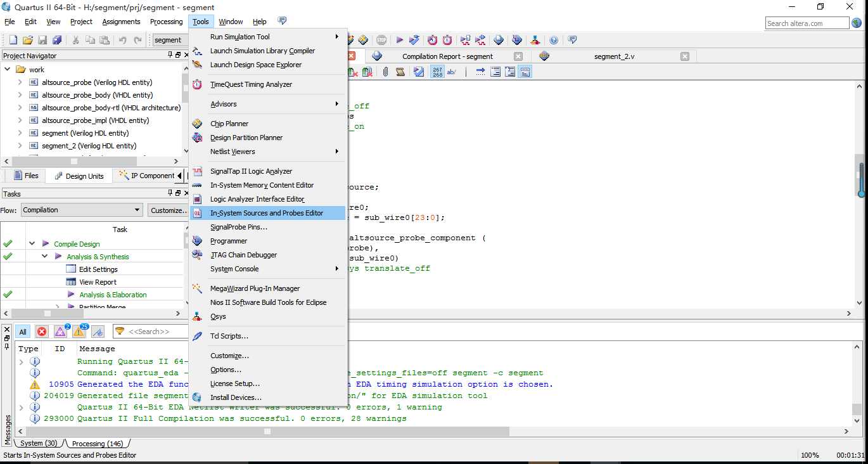
Task: Open License Setup menu entry
Action: [235, 383]
